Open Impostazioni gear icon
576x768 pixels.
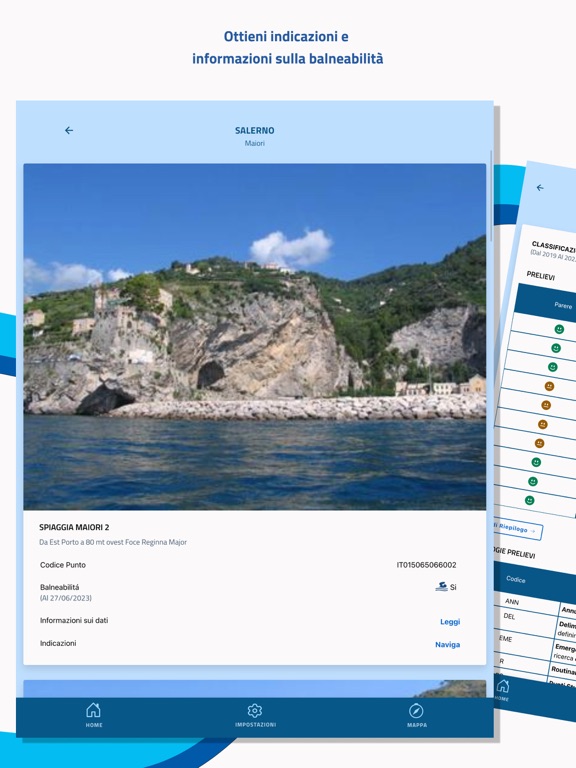coord(255,711)
